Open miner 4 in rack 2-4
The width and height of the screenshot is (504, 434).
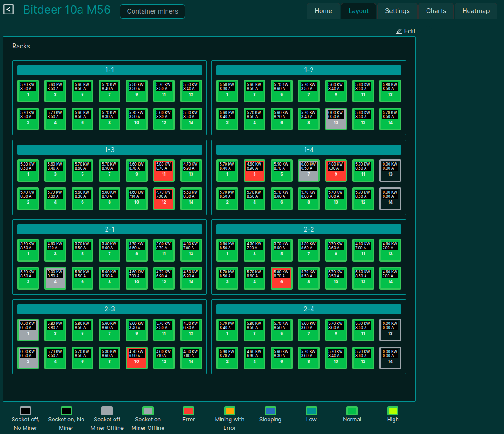pos(254,358)
